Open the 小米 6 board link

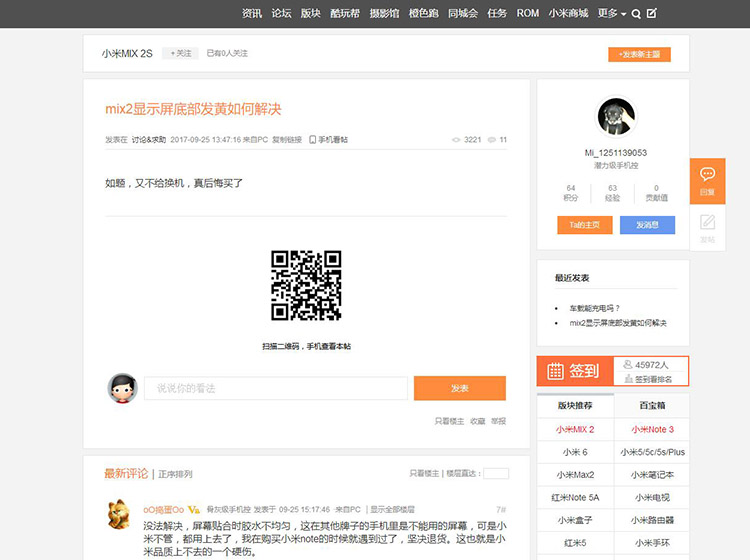pos(575,452)
